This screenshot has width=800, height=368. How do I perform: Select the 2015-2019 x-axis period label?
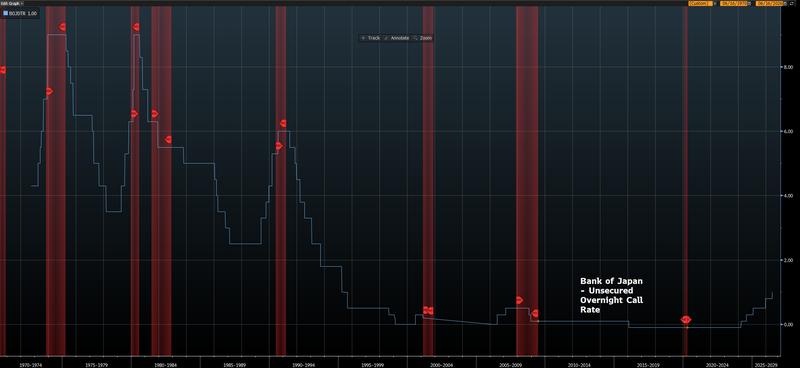[x=648, y=365]
